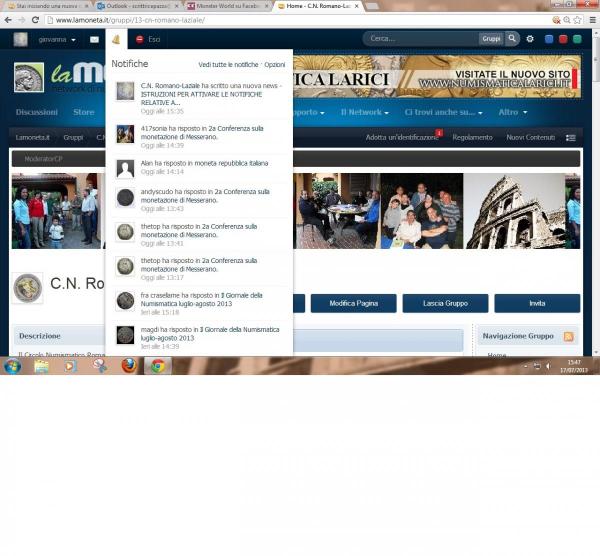
Task: Open Firefox from the taskbar
Action: click(x=129, y=366)
